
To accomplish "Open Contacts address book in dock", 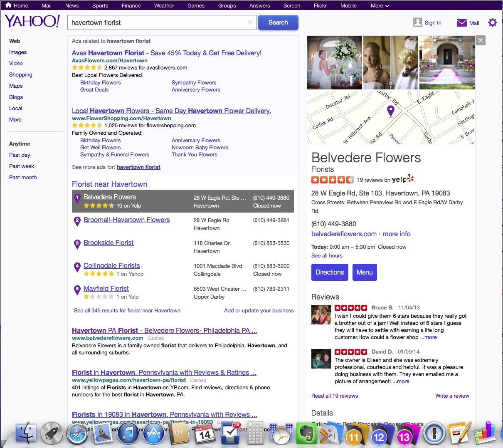I will [179, 433].
